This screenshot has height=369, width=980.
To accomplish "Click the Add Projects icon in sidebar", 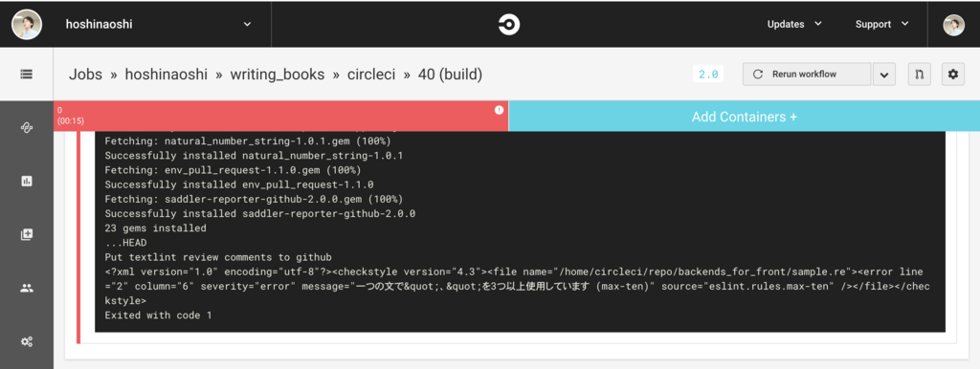I will [x=26, y=235].
